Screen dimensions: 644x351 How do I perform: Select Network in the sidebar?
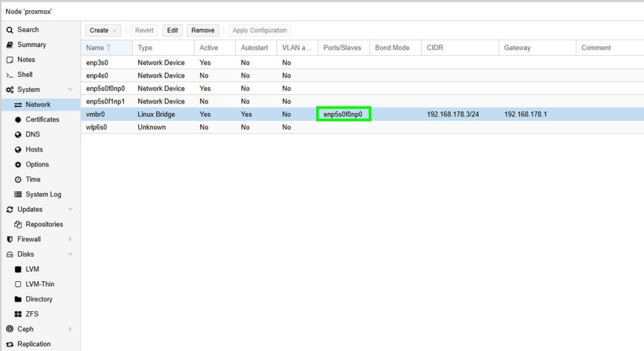click(x=38, y=104)
